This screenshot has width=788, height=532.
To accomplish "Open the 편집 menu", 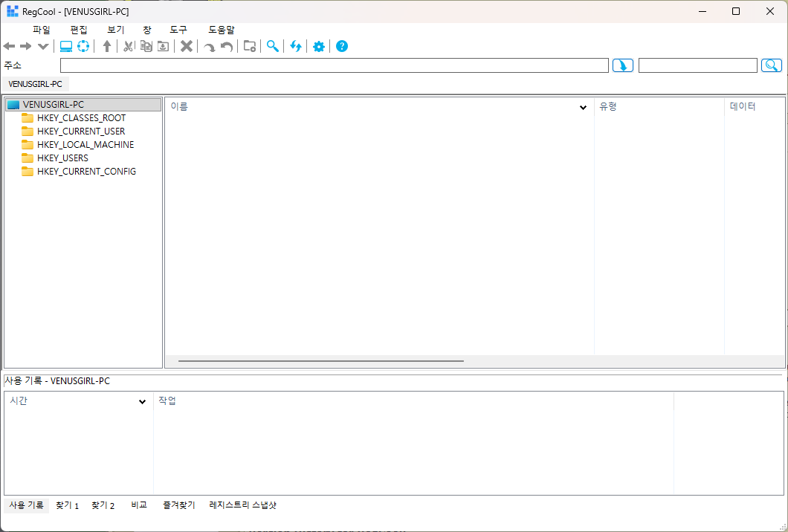I will (x=79, y=30).
